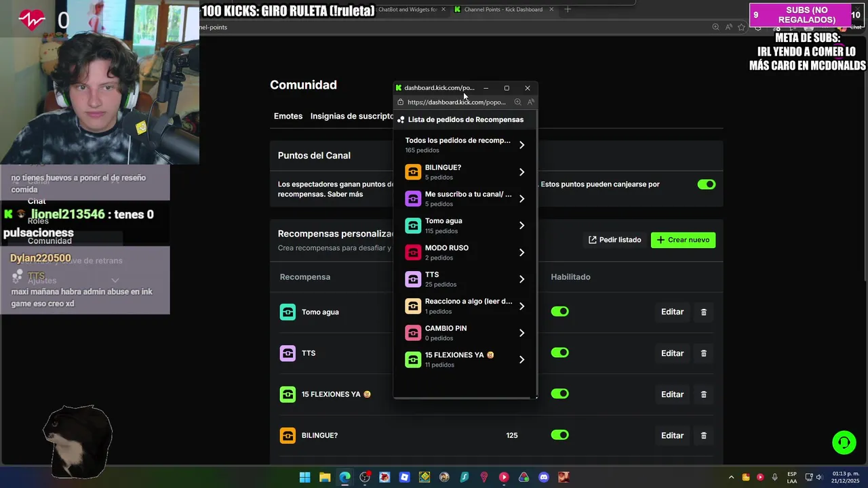868x488 pixels.
Task: Select 15 FLEXIONES YA icon in popup list
Action: point(413,360)
